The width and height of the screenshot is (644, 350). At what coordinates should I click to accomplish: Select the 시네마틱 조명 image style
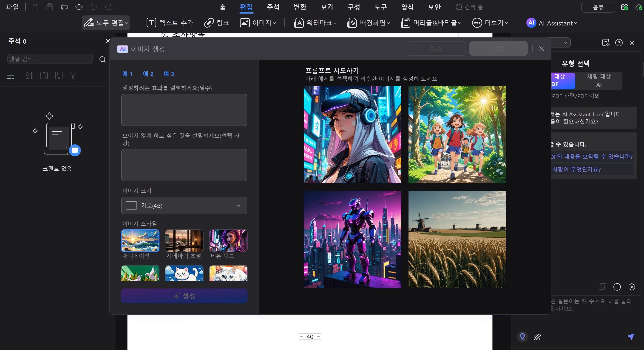(184, 241)
